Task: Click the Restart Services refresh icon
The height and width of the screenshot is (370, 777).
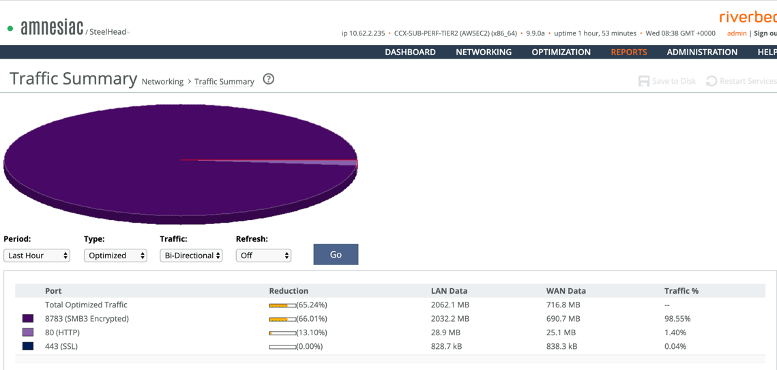Action: point(712,81)
